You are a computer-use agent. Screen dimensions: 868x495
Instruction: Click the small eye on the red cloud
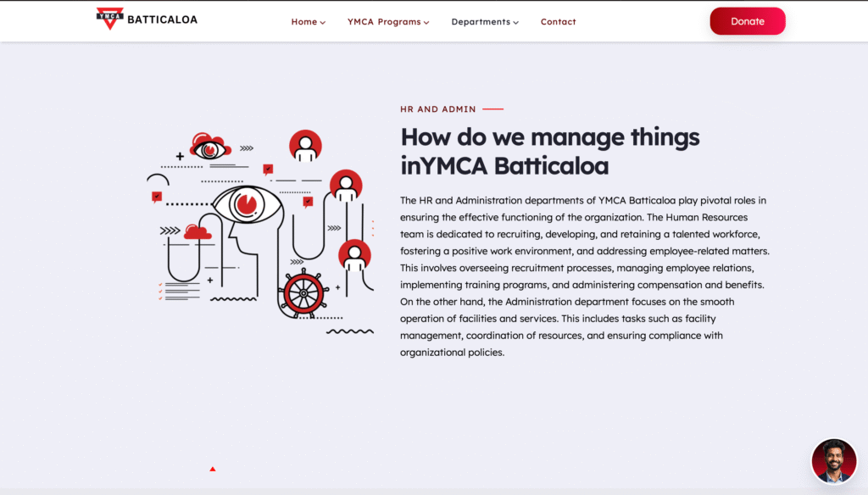coord(208,150)
